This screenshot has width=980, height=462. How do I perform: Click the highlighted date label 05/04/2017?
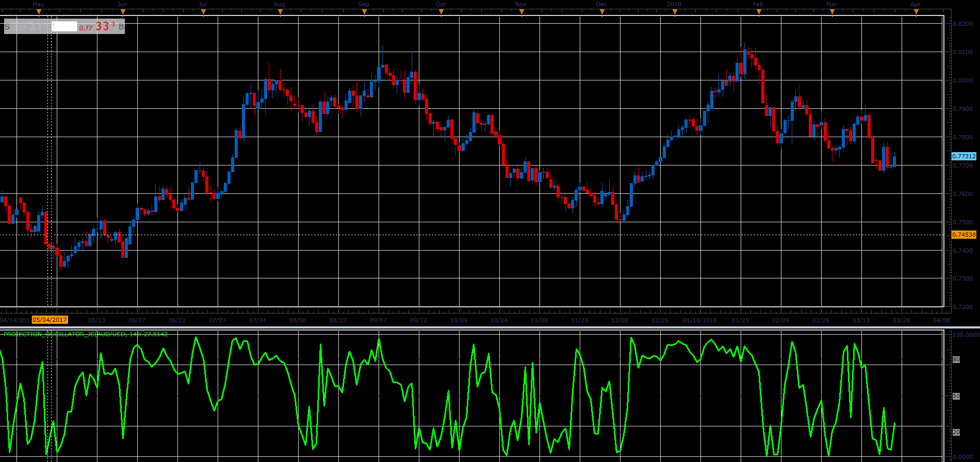point(50,320)
